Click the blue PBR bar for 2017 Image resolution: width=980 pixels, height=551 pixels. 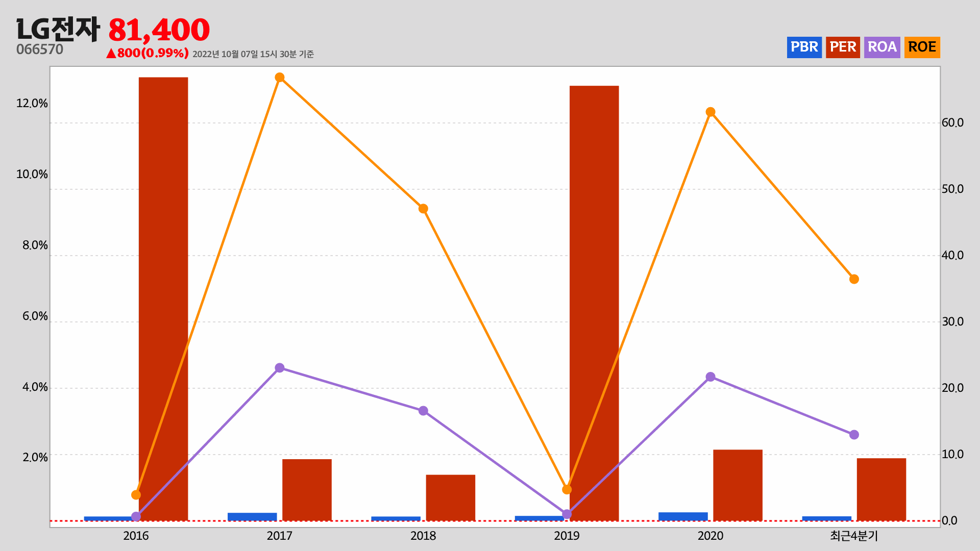click(252, 517)
